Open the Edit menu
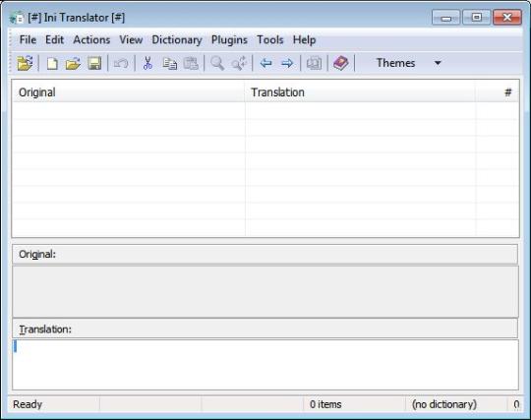 [x=54, y=40]
